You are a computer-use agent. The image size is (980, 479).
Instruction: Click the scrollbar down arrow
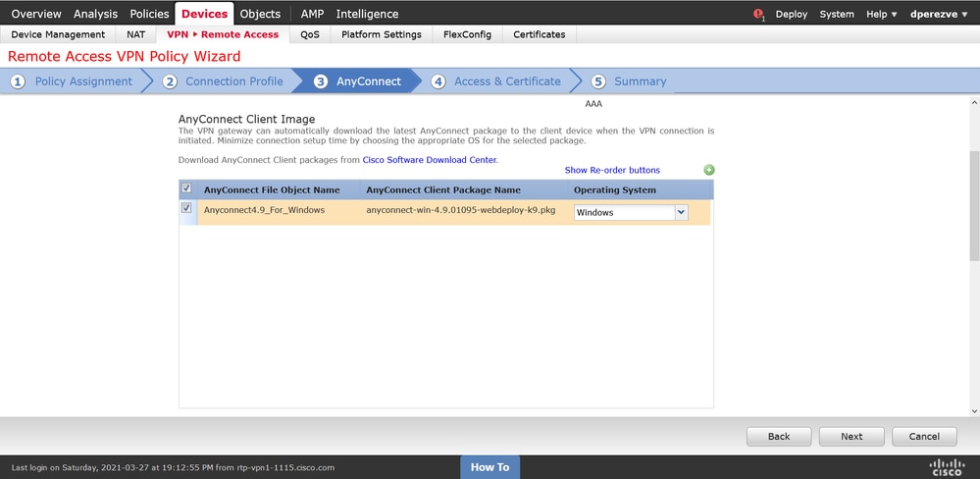tap(974, 411)
